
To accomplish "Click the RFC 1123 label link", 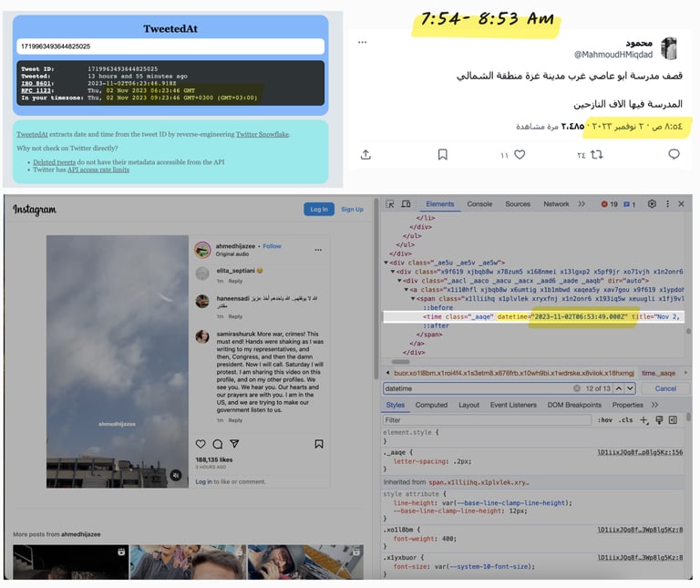I will [x=37, y=90].
